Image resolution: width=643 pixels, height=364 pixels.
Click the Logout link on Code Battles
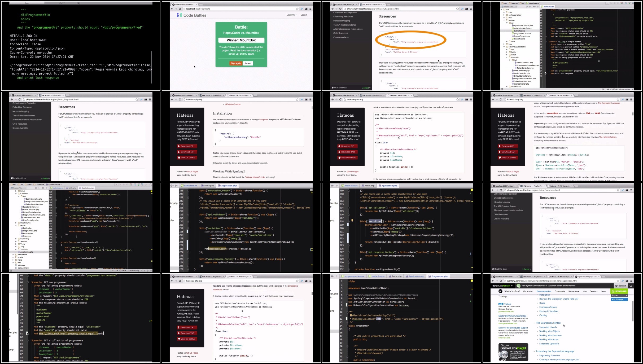tap(304, 15)
